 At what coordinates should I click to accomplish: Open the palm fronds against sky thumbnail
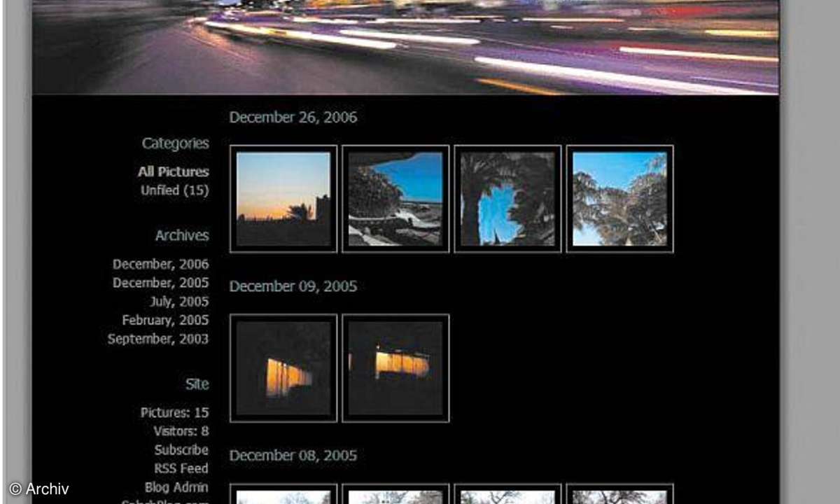[x=619, y=199]
